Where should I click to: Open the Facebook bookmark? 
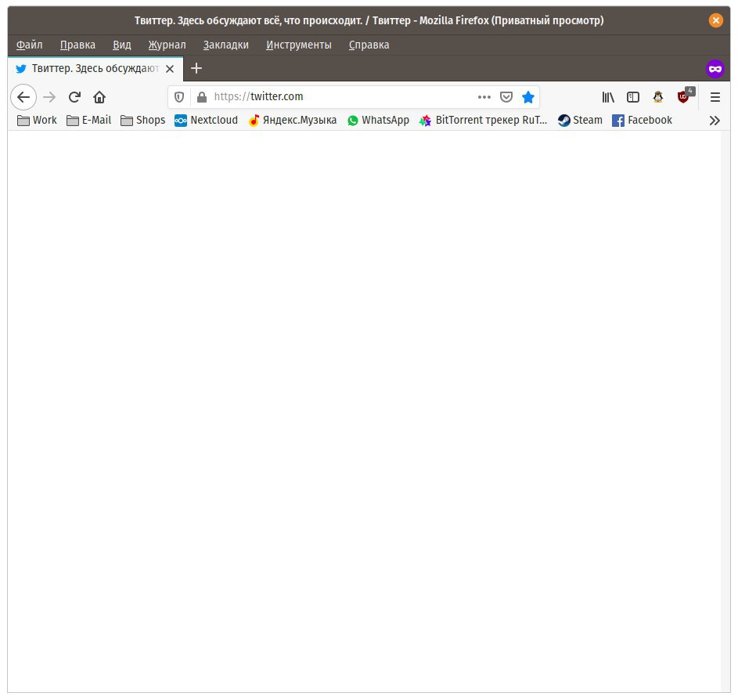[x=642, y=121]
